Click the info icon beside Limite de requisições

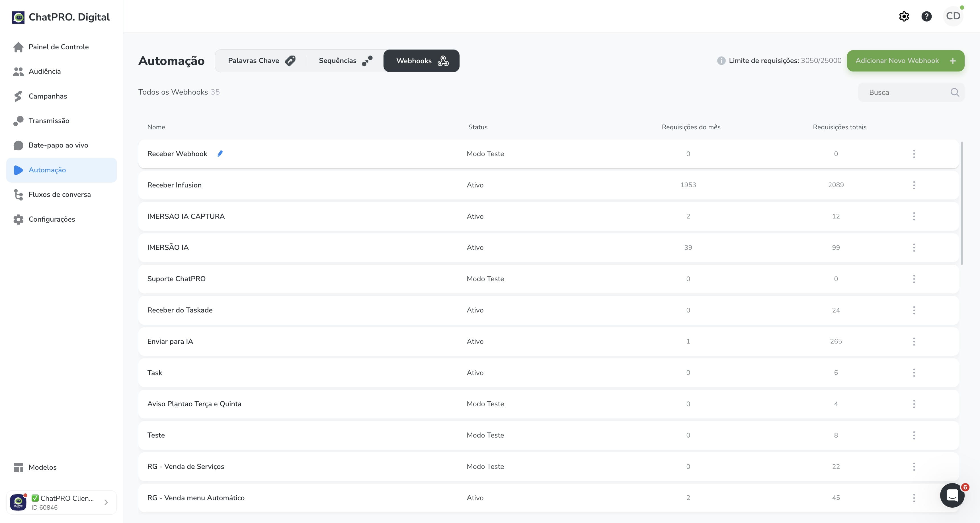point(721,60)
